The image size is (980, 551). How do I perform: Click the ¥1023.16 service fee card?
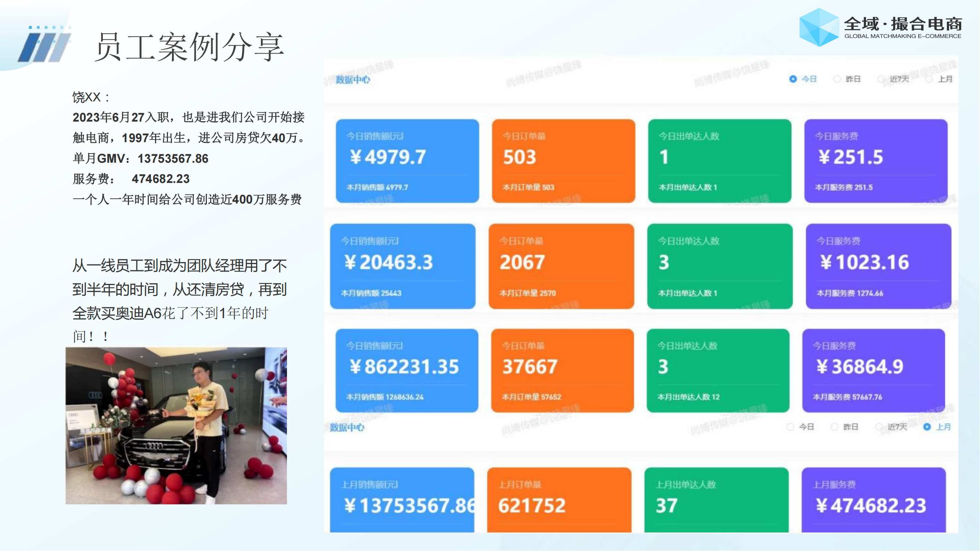[x=879, y=266]
